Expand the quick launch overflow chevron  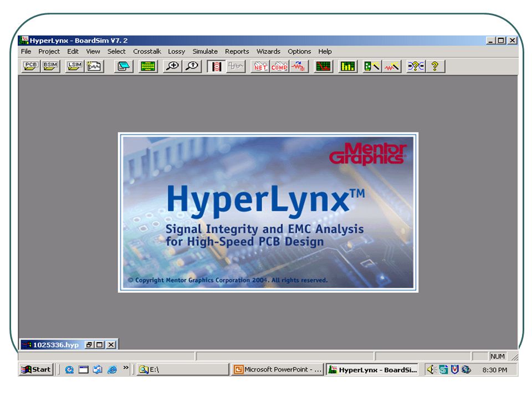[126, 367]
